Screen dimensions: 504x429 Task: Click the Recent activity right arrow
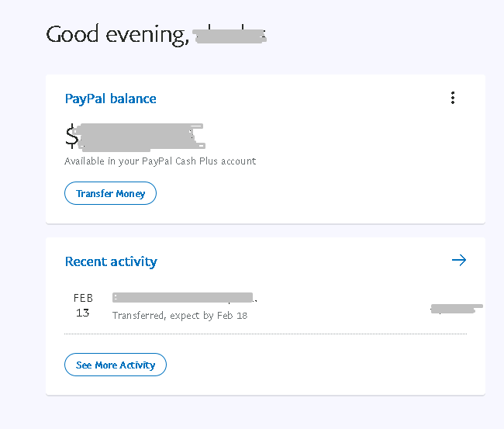tap(459, 261)
